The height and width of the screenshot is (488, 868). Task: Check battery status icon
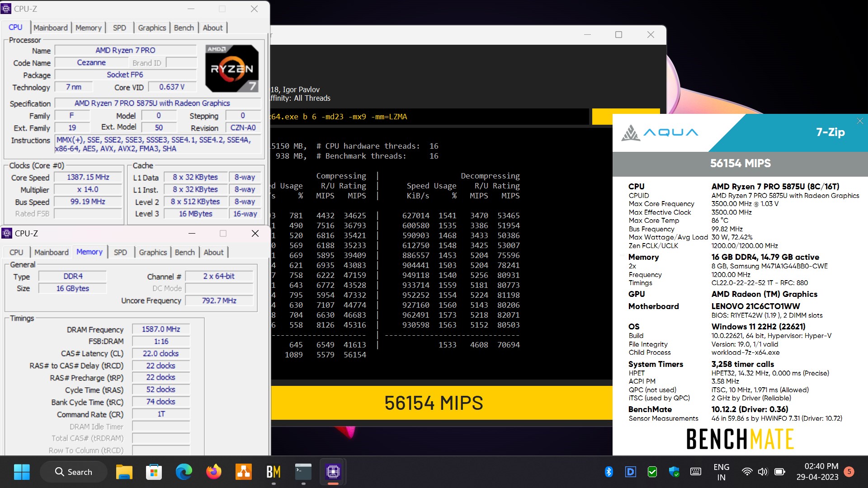click(779, 472)
